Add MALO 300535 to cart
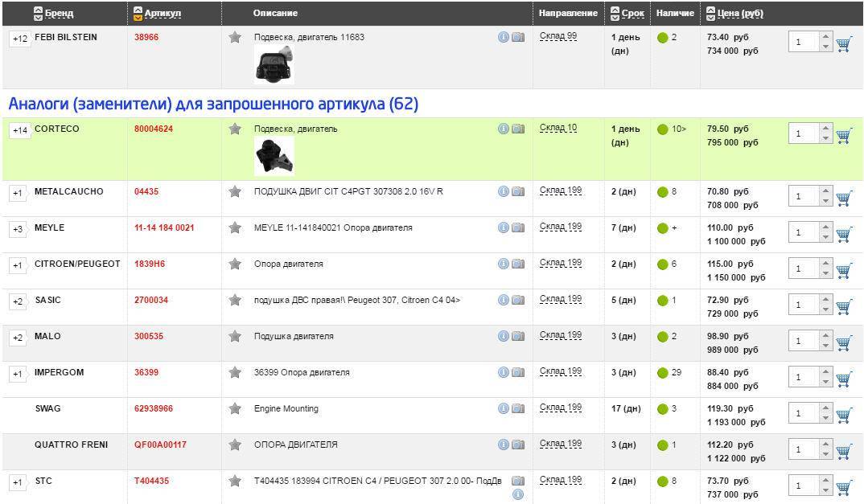Screen dimensions: 864x504 [844, 342]
